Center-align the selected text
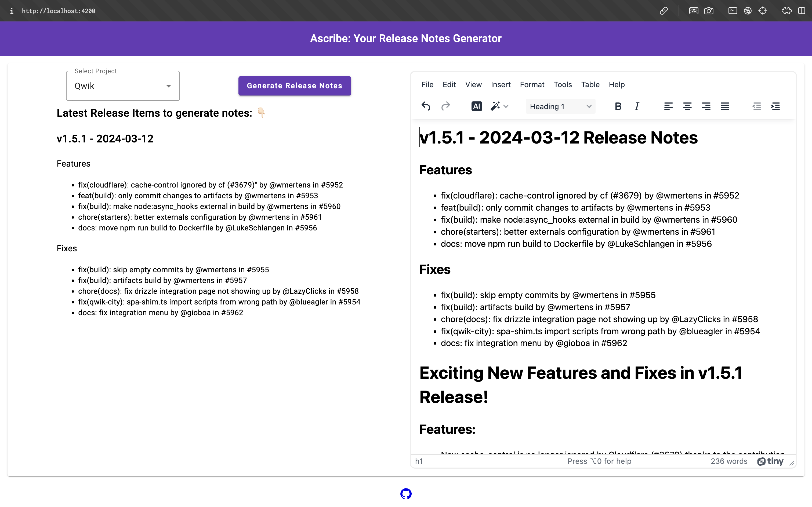The width and height of the screenshot is (812, 507). click(x=687, y=106)
